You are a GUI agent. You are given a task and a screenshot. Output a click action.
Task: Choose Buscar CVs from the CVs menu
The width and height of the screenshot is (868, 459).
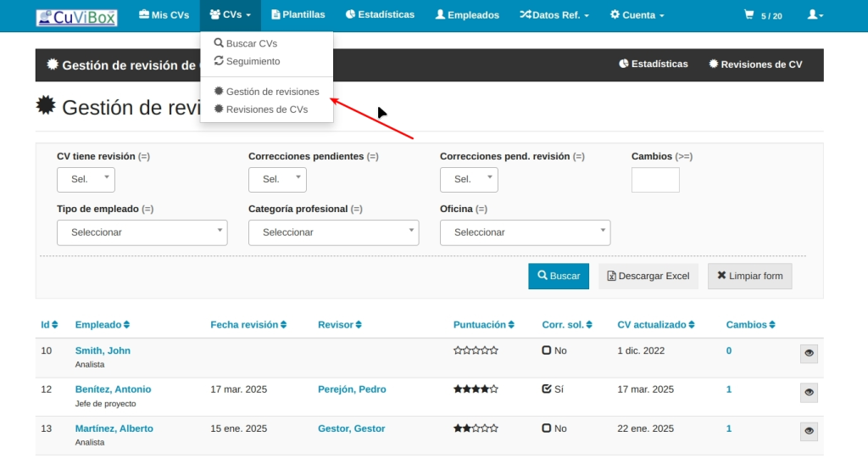251,43
